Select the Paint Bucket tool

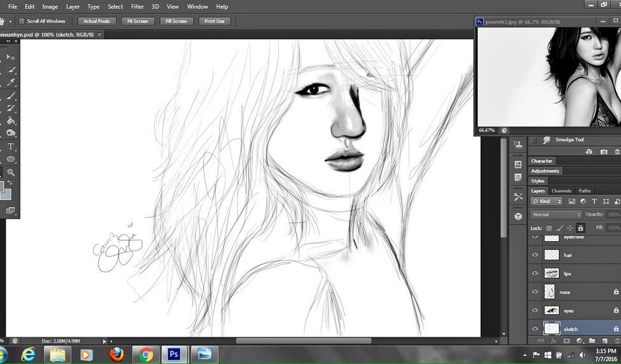coord(10,121)
